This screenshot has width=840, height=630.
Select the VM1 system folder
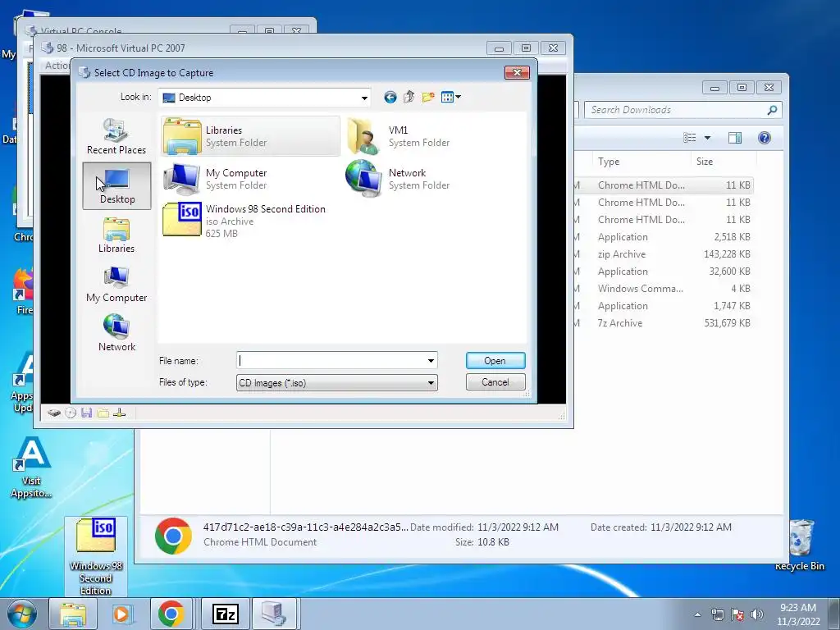399,136
